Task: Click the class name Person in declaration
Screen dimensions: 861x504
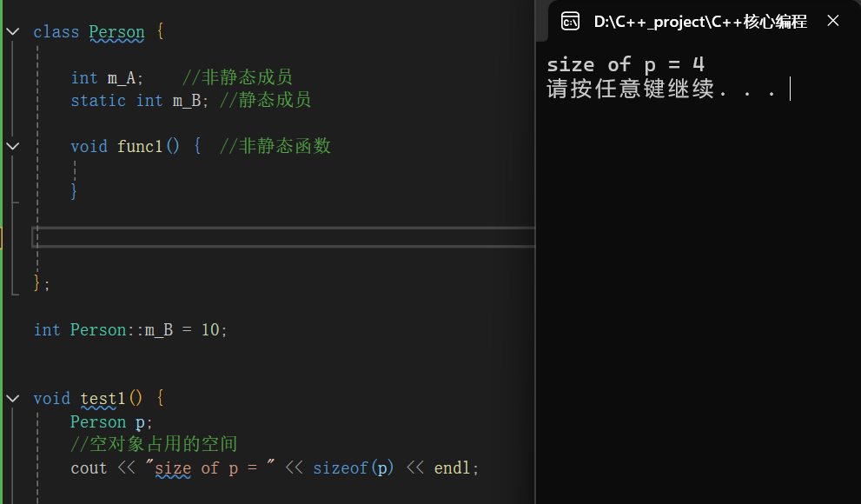Action: pyautogui.click(x=116, y=32)
